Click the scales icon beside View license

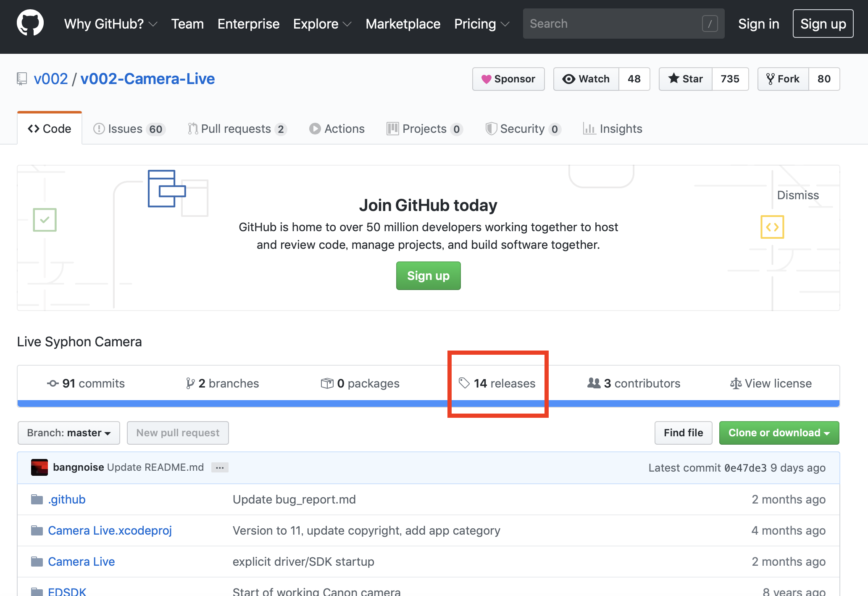pos(736,383)
